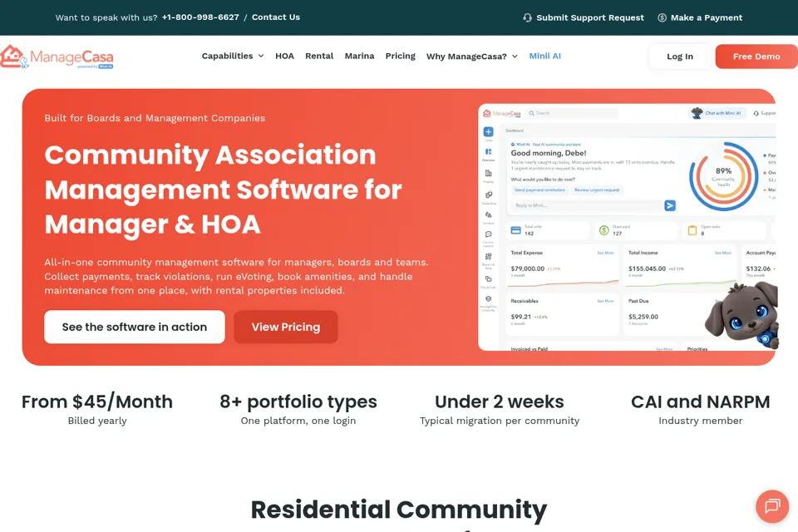The image size is (798, 532).
Task: Open the Marina nav item
Action: 359,56
